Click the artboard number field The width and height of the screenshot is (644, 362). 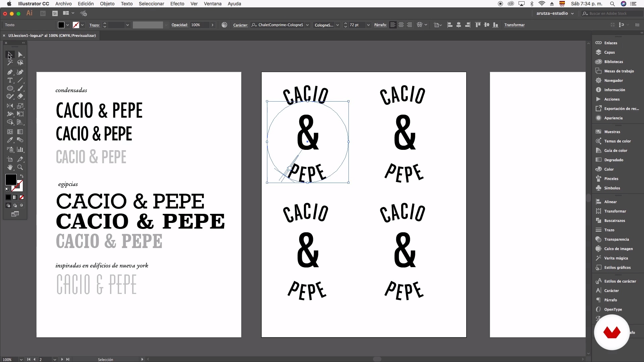click(45, 359)
